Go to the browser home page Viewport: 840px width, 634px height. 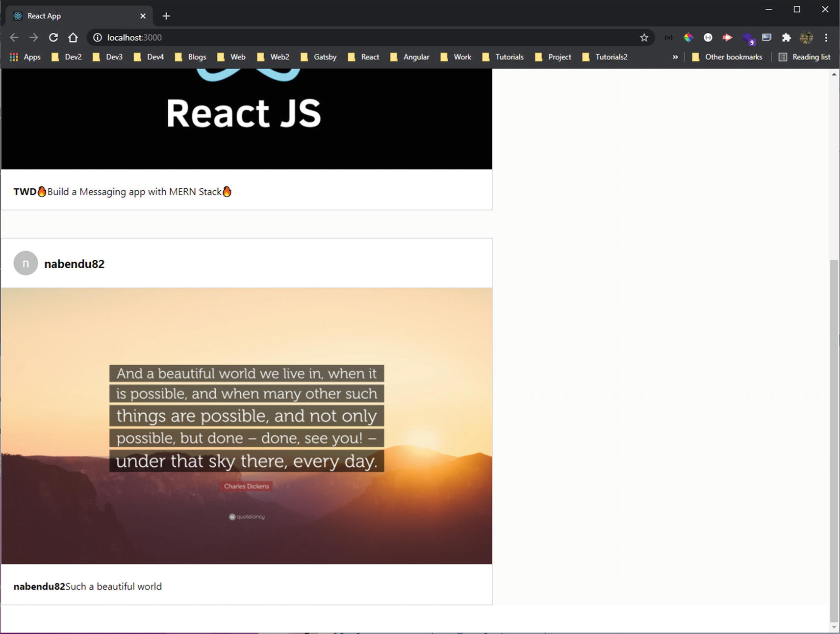[73, 38]
